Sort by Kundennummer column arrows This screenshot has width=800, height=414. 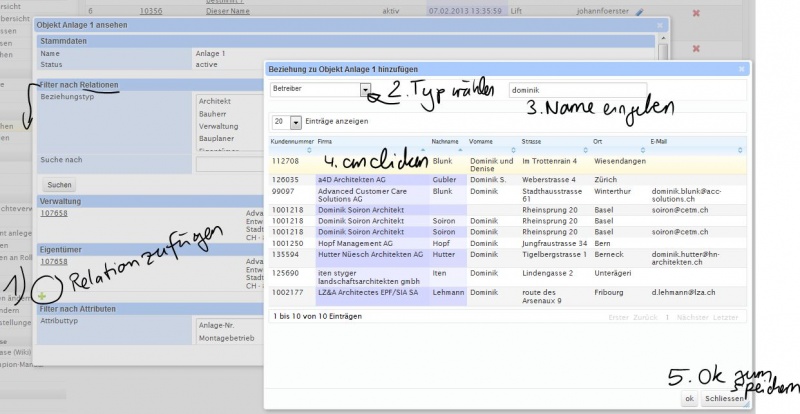pos(309,150)
